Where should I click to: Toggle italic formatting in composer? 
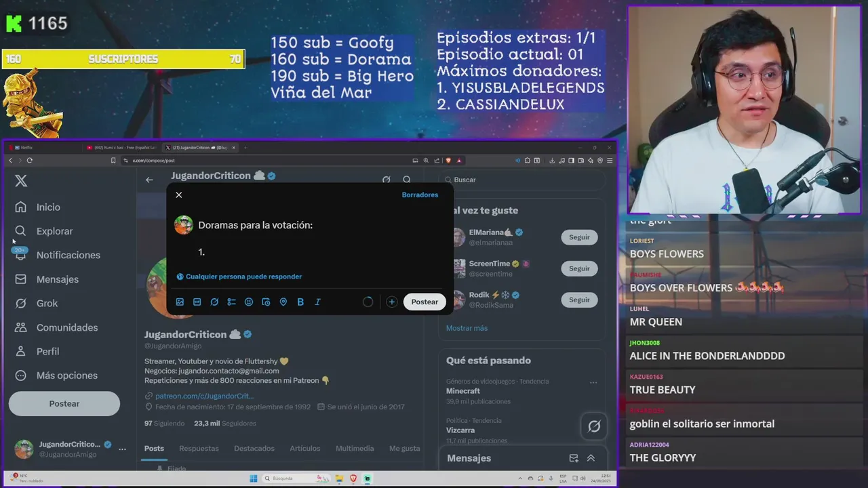point(317,302)
